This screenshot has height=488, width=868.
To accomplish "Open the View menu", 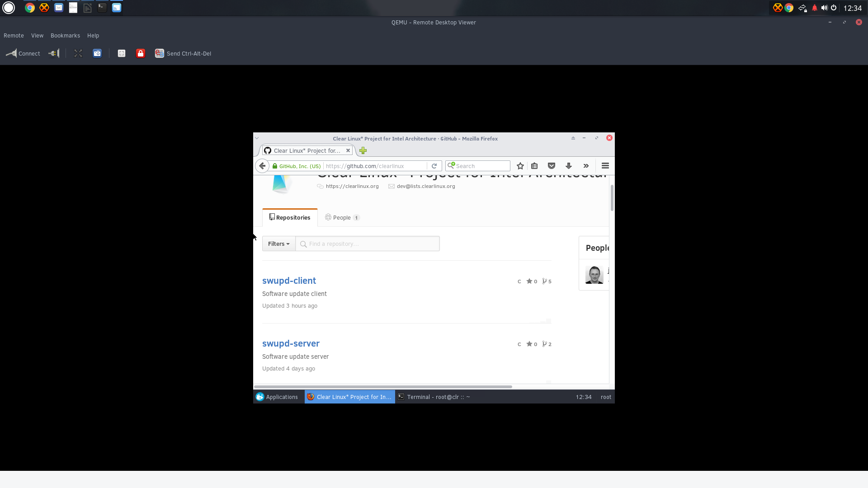I will click(37, 36).
